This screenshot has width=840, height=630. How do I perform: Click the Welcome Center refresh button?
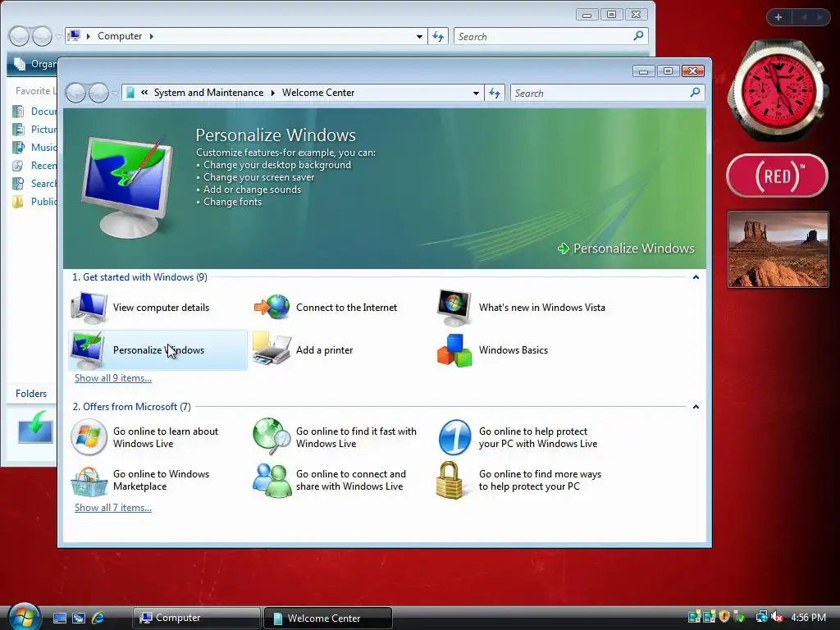coord(495,93)
